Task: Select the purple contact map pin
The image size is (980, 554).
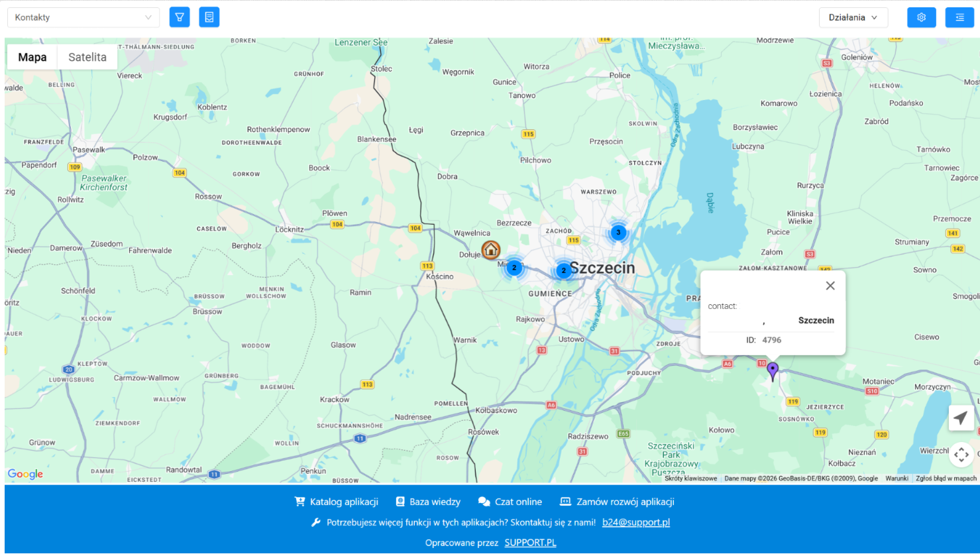Action: tap(773, 370)
